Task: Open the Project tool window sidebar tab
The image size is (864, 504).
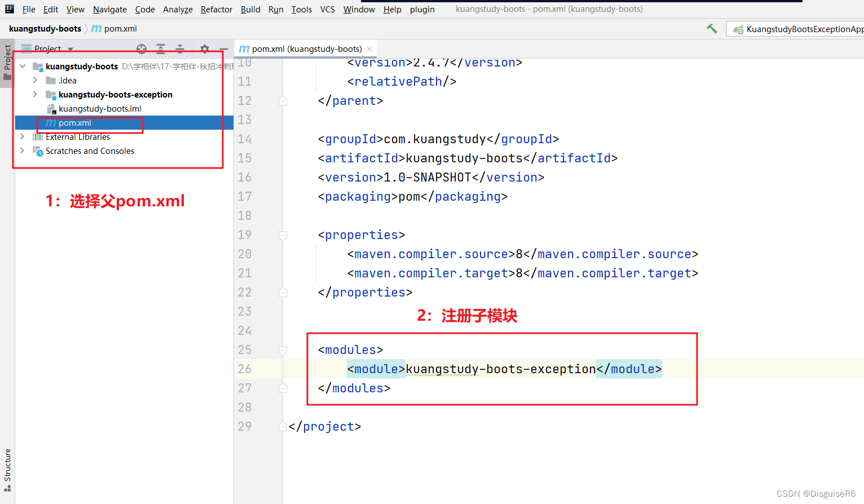Action: (7, 63)
